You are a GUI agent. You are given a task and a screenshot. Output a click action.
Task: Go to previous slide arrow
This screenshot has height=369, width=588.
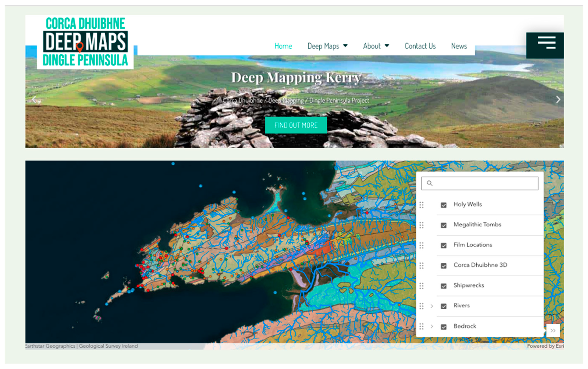click(x=34, y=99)
